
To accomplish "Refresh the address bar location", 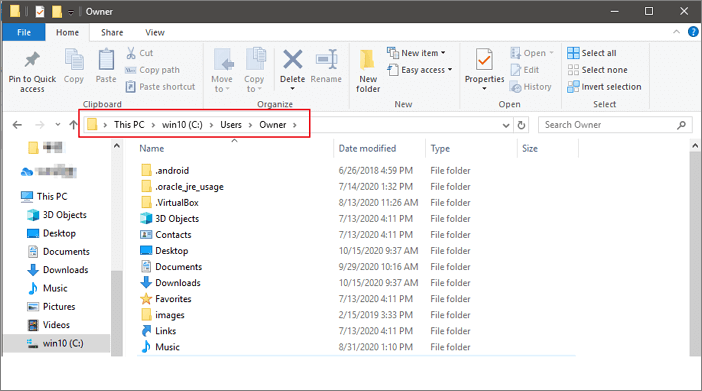I will tap(521, 125).
